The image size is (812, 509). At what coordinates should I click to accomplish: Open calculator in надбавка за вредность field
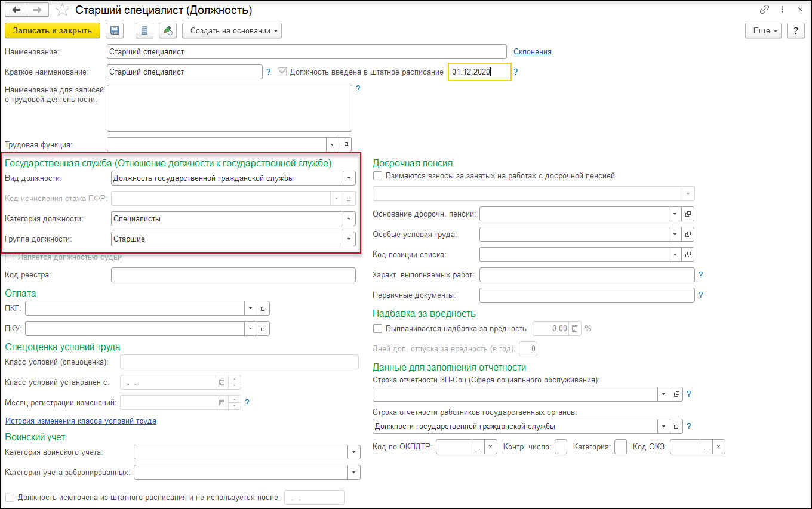click(x=574, y=328)
